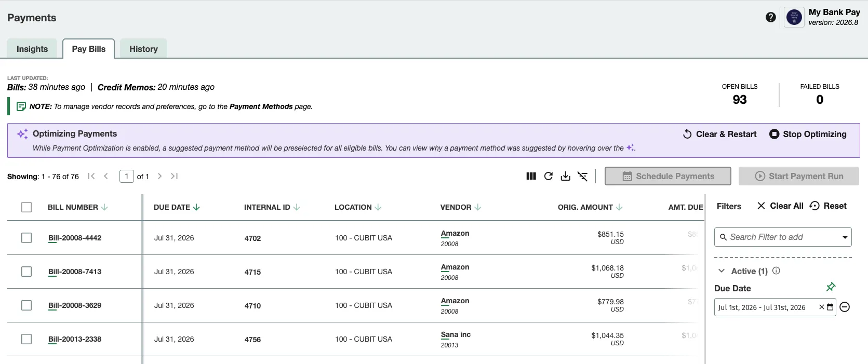Open the Due Date calendar picker icon
Screen dimensions: 868x364
(830, 307)
